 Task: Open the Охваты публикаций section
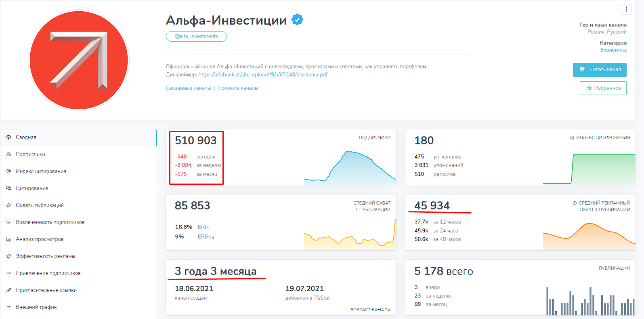[78, 205]
